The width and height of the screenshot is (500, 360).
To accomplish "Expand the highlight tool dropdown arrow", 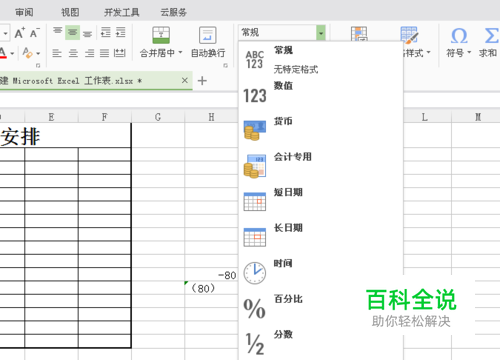I will (38, 53).
